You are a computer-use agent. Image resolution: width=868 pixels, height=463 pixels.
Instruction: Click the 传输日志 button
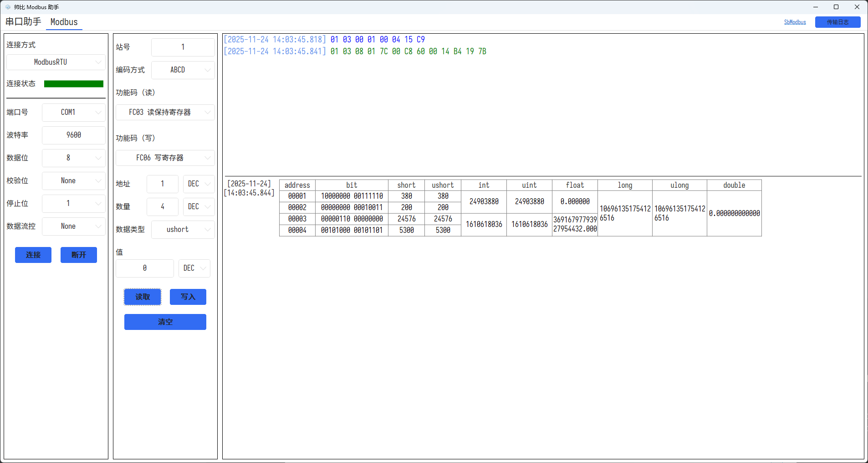(x=837, y=22)
